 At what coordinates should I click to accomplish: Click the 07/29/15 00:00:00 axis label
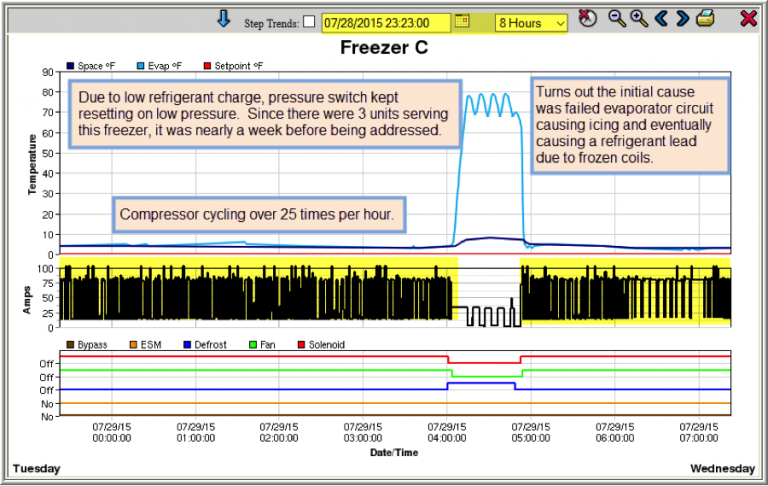(112, 433)
